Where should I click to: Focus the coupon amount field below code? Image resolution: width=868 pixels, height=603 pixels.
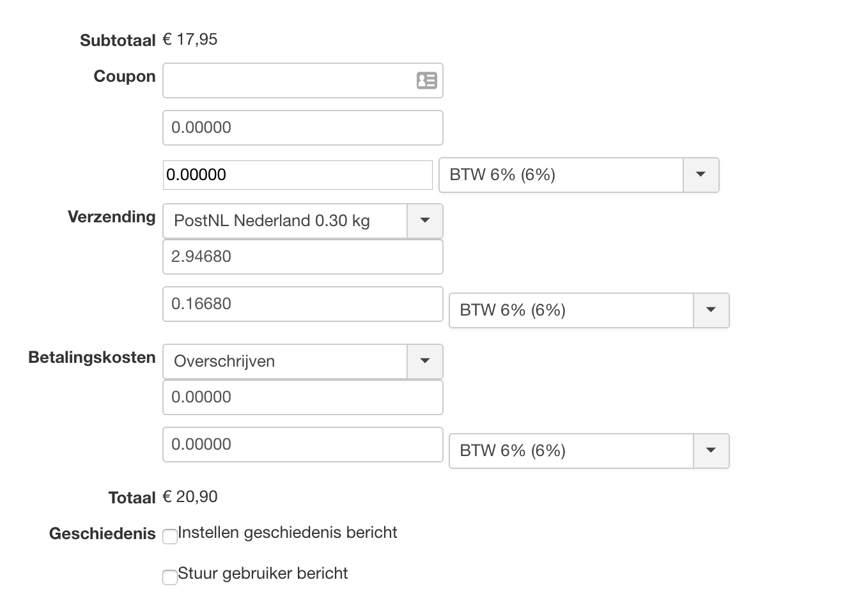click(302, 128)
